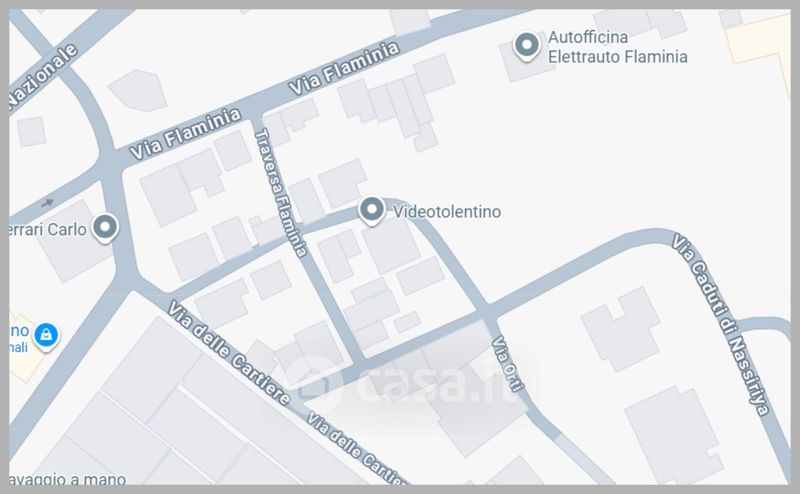Screen dimensions: 800x494
Task: Click the Autofficina Elettrauto Flaminia label
Action: tap(617, 46)
